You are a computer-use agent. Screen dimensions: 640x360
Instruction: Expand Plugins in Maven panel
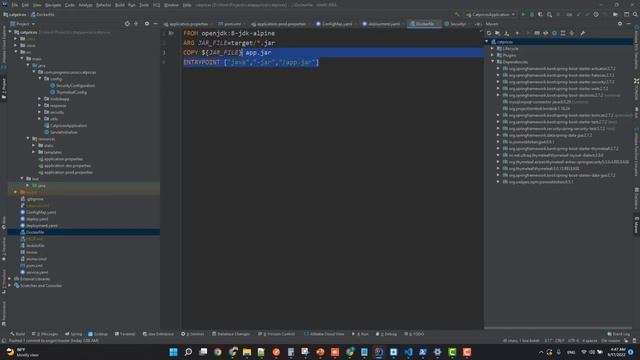tap(492, 55)
